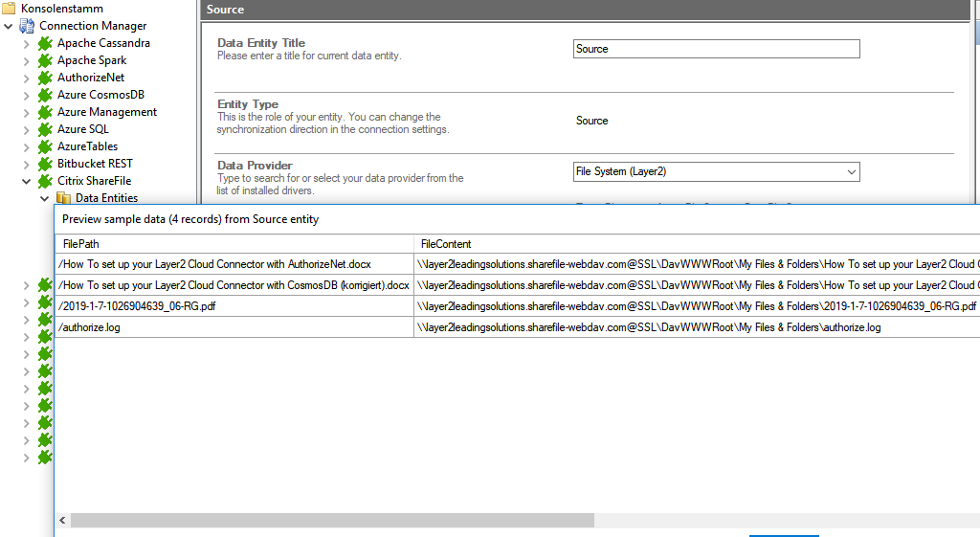This screenshot has height=537, width=980.
Task: Expand the AzureTables connection
Action: pos(26,146)
